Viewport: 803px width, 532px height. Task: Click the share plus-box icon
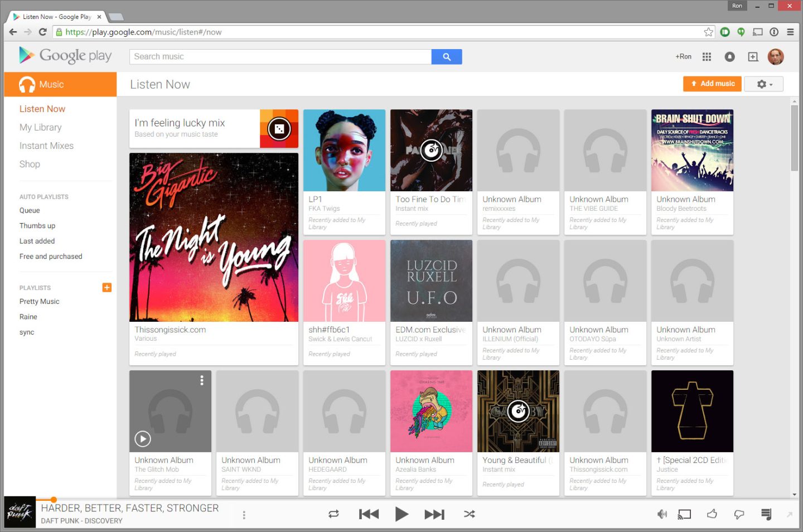(753, 56)
